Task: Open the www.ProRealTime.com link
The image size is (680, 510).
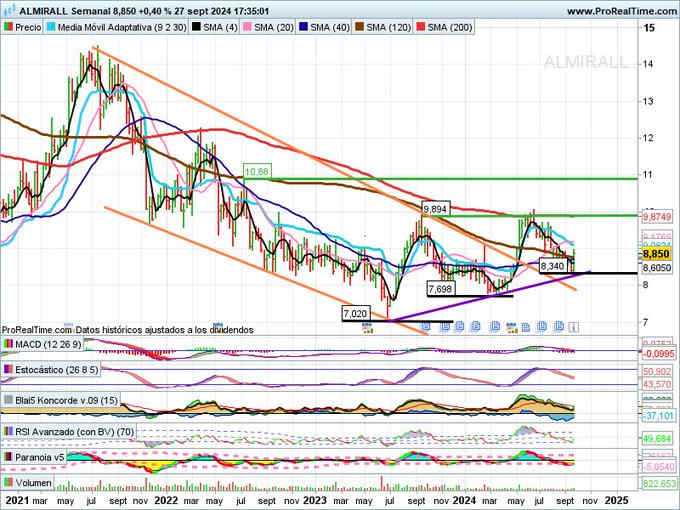Action: [623, 11]
